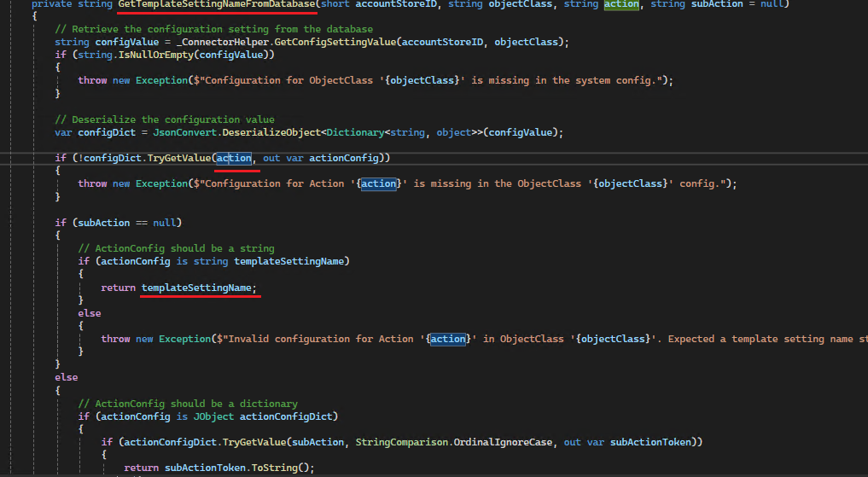Click the 'subAction' parameter with default null in signature
The image size is (868, 477).
click(x=717, y=4)
